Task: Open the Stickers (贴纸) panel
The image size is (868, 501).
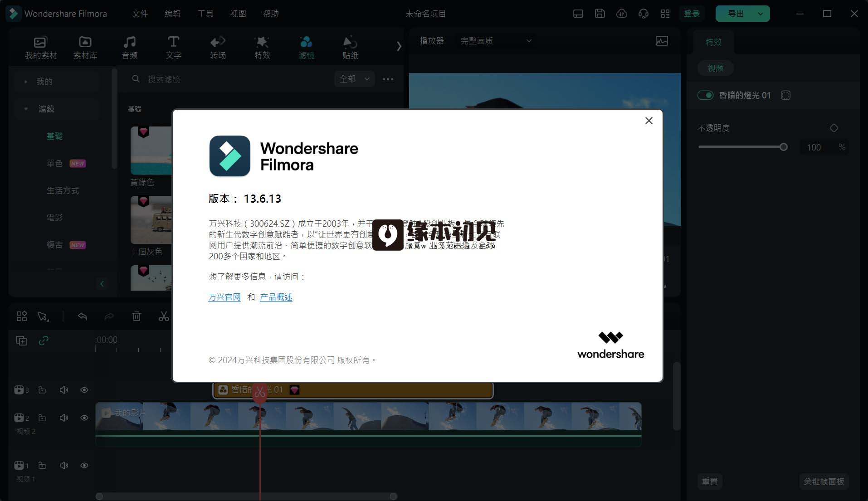Action: pyautogui.click(x=350, y=48)
